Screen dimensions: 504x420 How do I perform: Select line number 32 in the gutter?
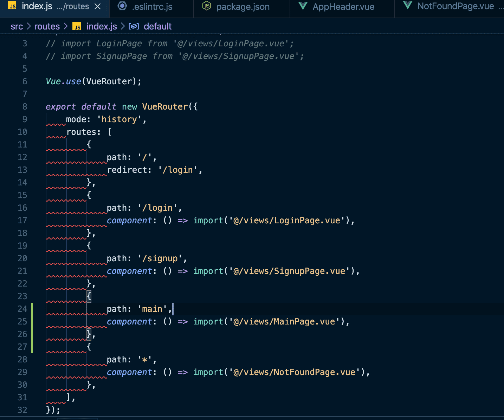22,410
